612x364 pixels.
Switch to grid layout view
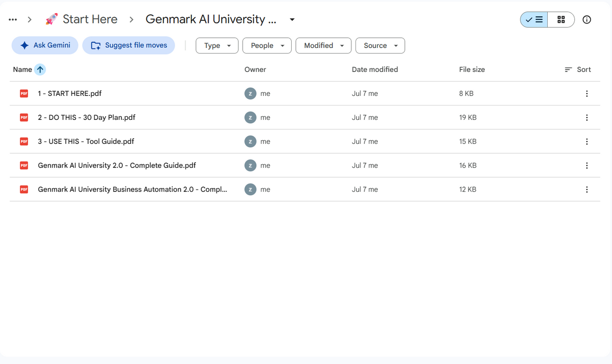coord(561,20)
